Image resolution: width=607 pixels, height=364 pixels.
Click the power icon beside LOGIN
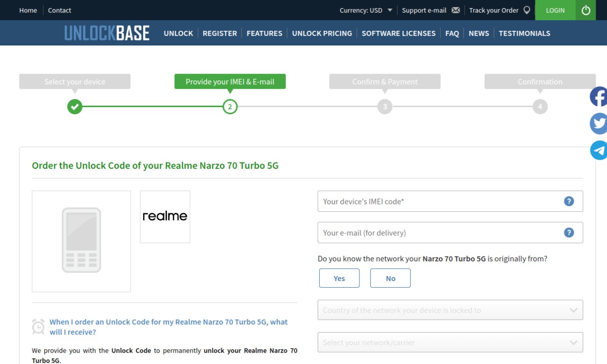(586, 10)
